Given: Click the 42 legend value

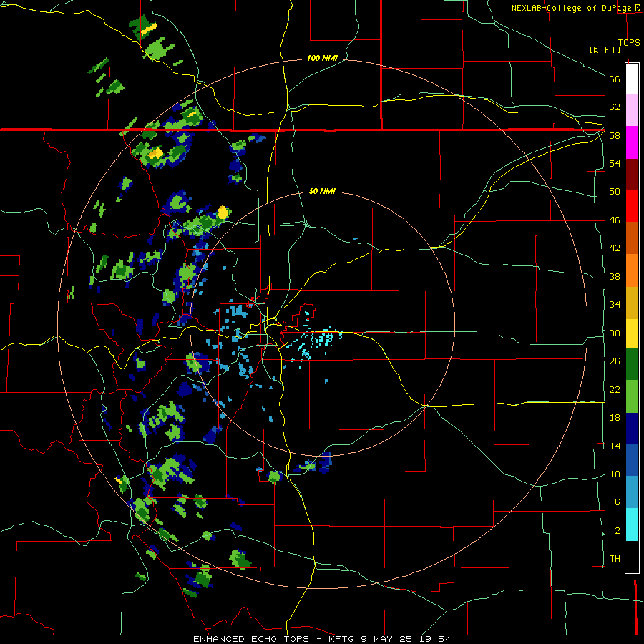Looking at the screenshot, I should pyautogui.click(x=615, y=248).
